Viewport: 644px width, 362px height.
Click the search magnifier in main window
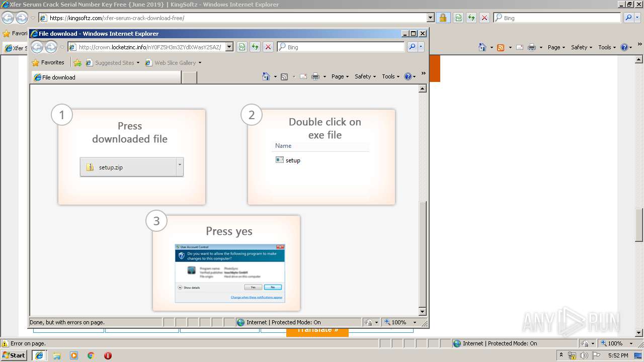(x=628, y=18)
